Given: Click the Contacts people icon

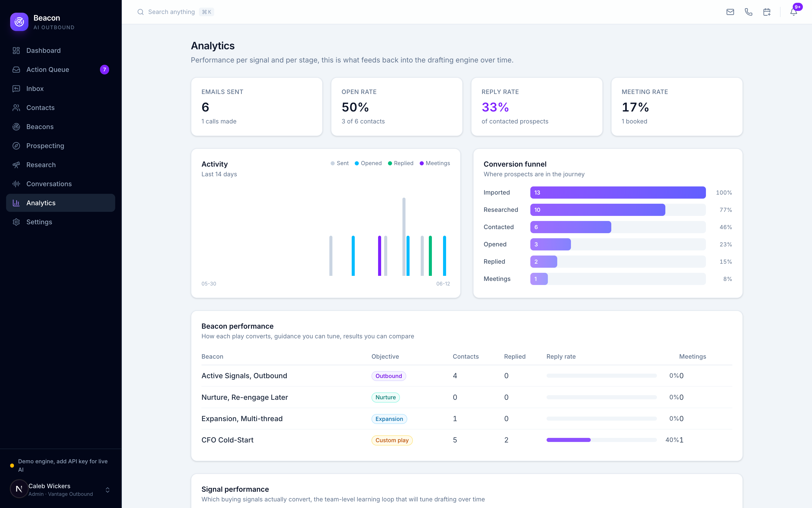Looking at the screenshot, I should pyautogui.click(x=16, y=107).
